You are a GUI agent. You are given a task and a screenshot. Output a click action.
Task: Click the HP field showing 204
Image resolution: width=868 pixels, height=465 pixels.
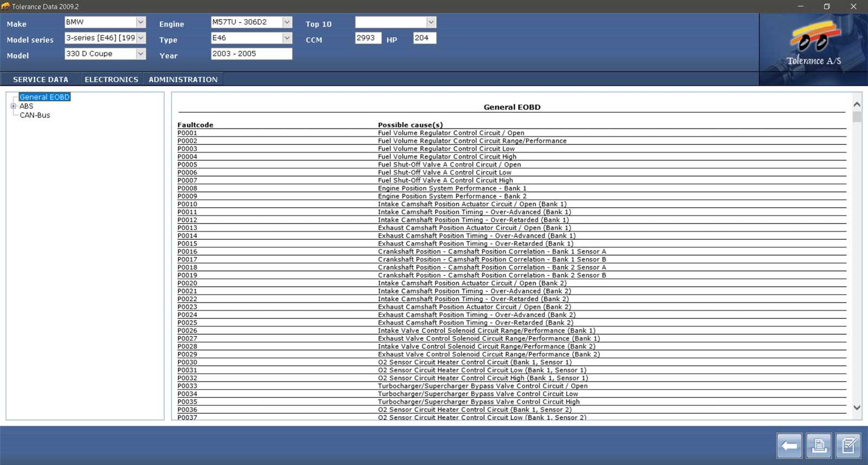pos(424,38)
